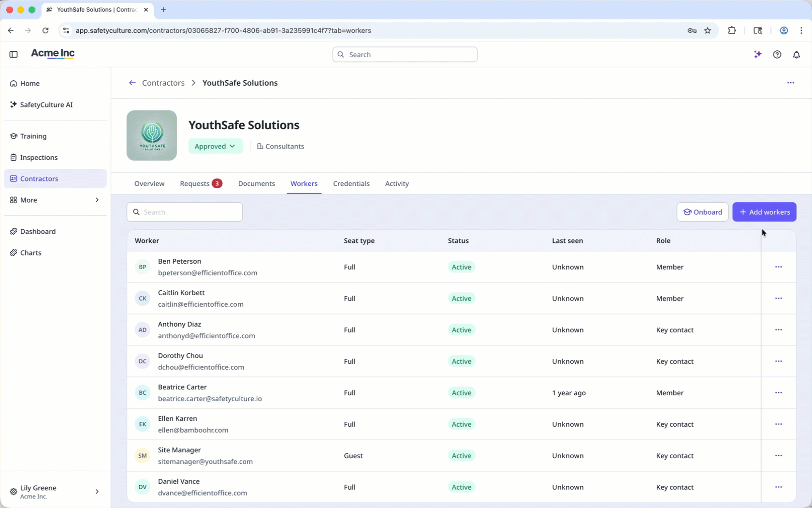Open SafetyCulture AI in sidebar

click(x=55, y=105)
